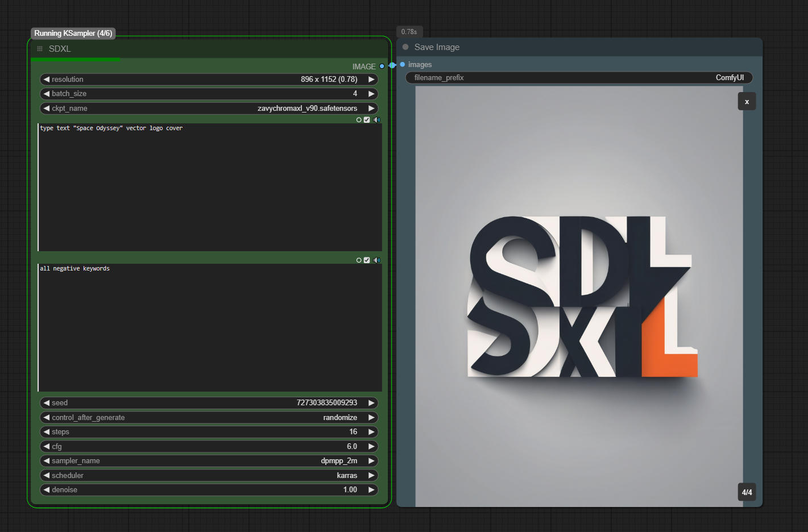Close the image preview with x button
The image size is (808, 532).
(x=747, y=102)
